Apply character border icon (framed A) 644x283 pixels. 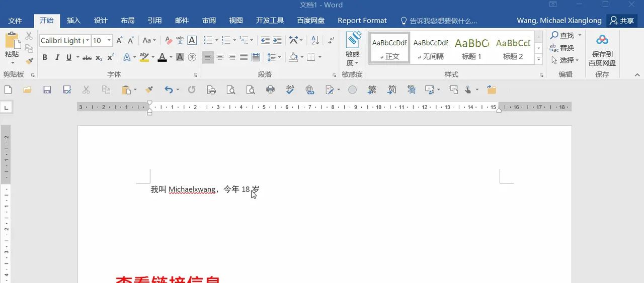tap(192, 40)
